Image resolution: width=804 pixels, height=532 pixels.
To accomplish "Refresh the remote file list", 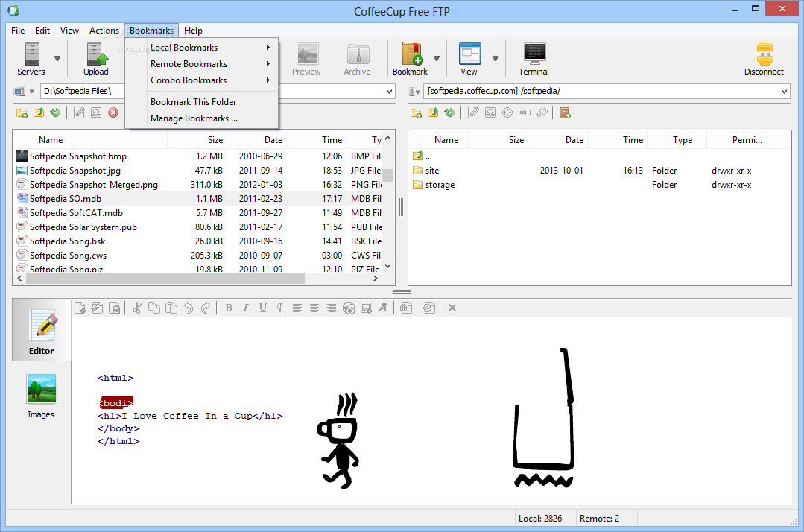I will click(449, 113).
